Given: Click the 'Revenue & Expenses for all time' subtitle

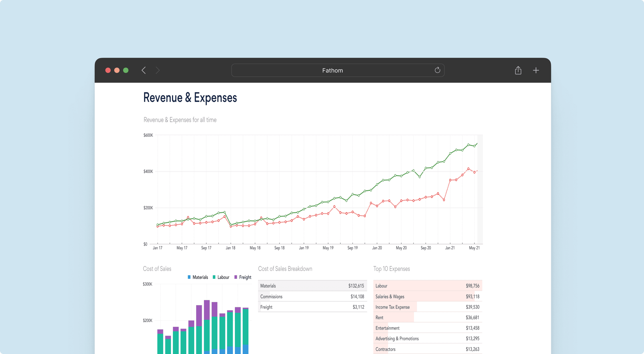Looking at the screenshot, I should click(180, 120).
